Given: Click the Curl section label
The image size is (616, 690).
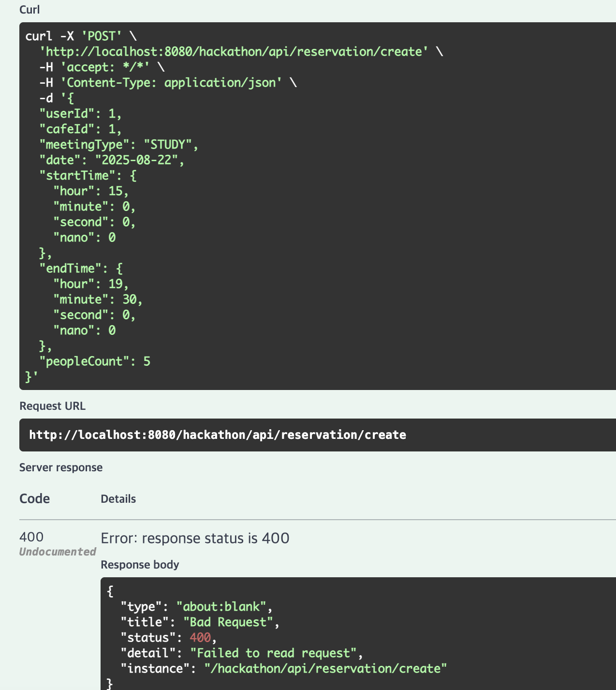Looking at the screenshot, I should 29,10.
